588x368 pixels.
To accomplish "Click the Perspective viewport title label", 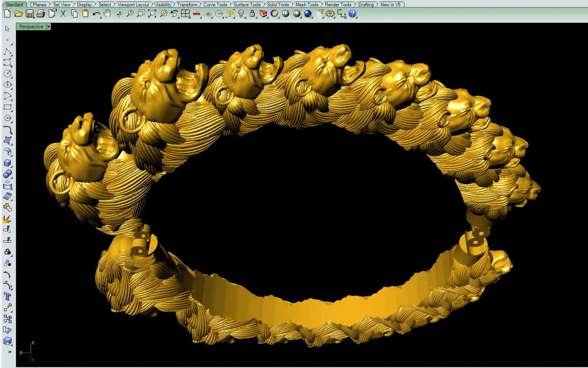I will coord(31,27).
